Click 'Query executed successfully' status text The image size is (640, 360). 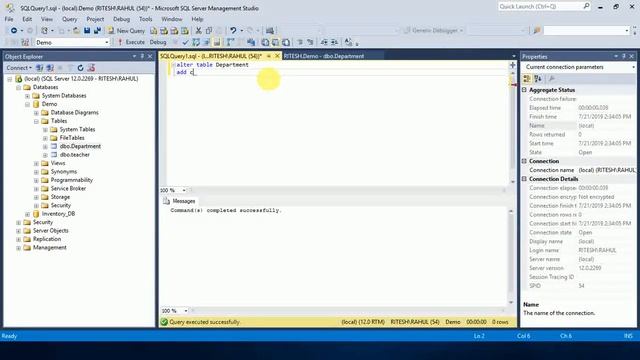[204, 322]
